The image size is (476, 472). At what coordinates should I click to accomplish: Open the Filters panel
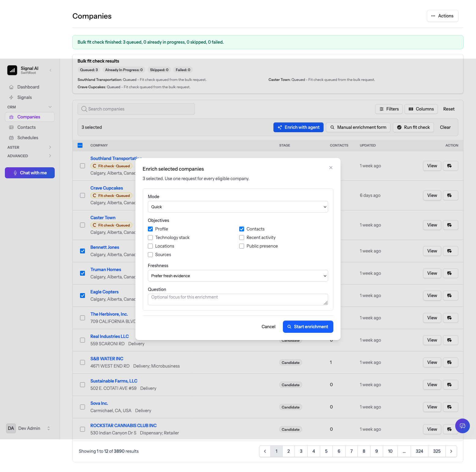pos(389,109)
